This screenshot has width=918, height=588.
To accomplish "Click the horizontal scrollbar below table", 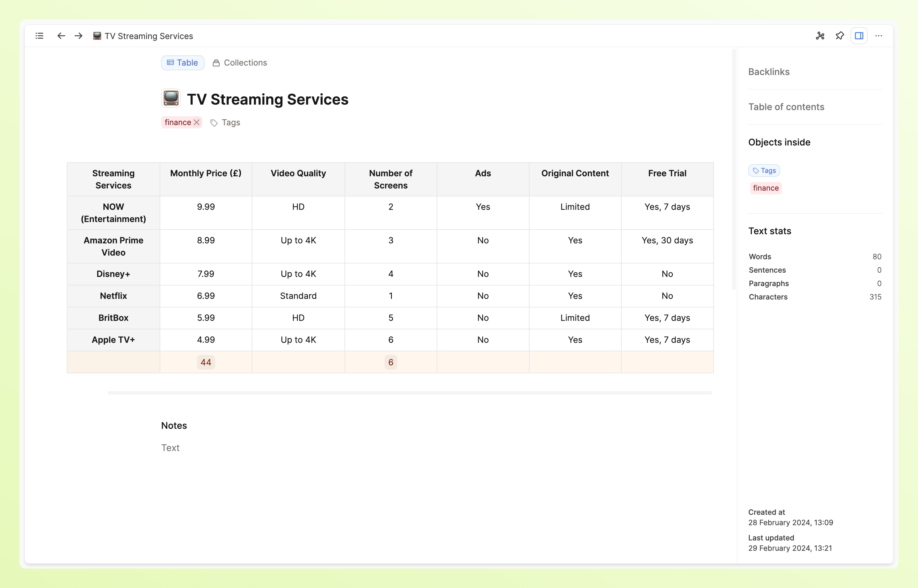I will [410, 393].
